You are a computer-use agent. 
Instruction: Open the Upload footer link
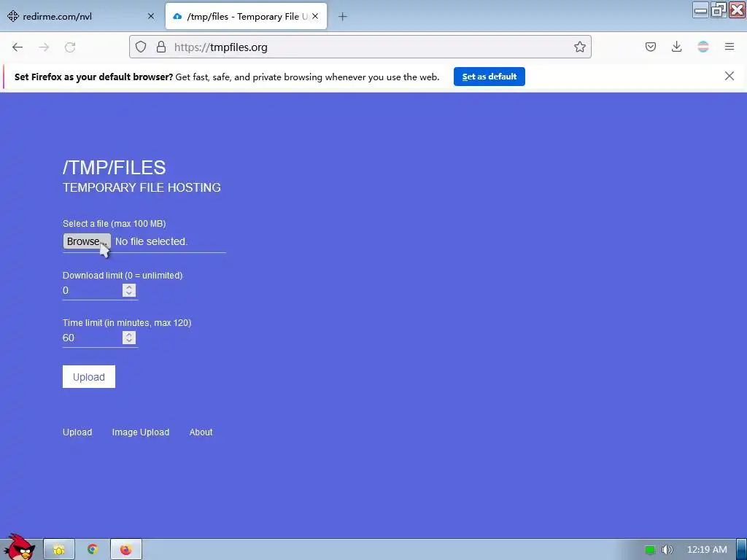[x=77, y=432]
